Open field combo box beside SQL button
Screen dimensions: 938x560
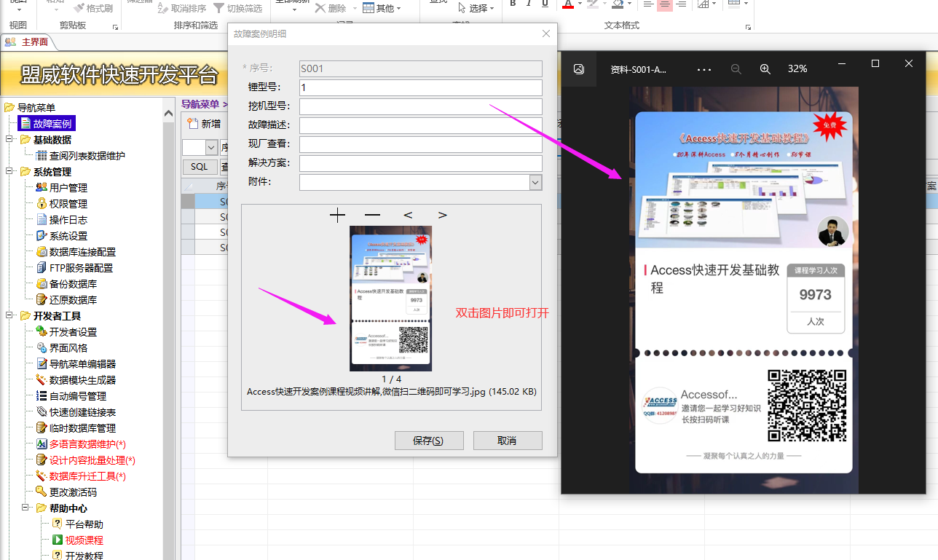[200, 148]
